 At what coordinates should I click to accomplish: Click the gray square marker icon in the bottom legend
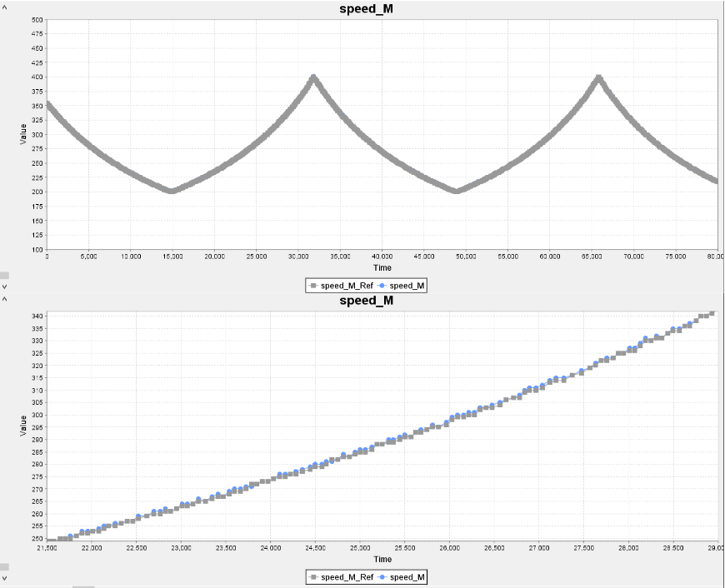click(x=313, y=577)
